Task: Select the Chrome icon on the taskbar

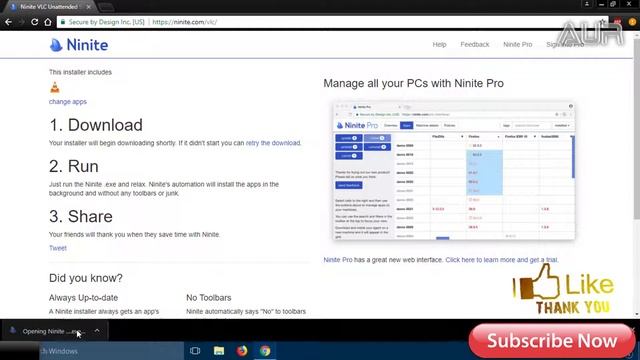Action: [265, 351]
